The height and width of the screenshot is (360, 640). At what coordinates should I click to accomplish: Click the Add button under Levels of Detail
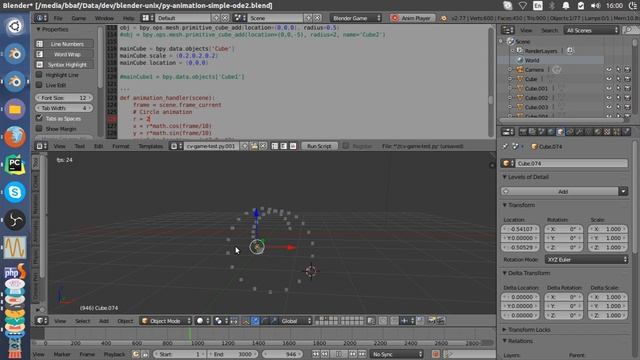click(560, 191)
